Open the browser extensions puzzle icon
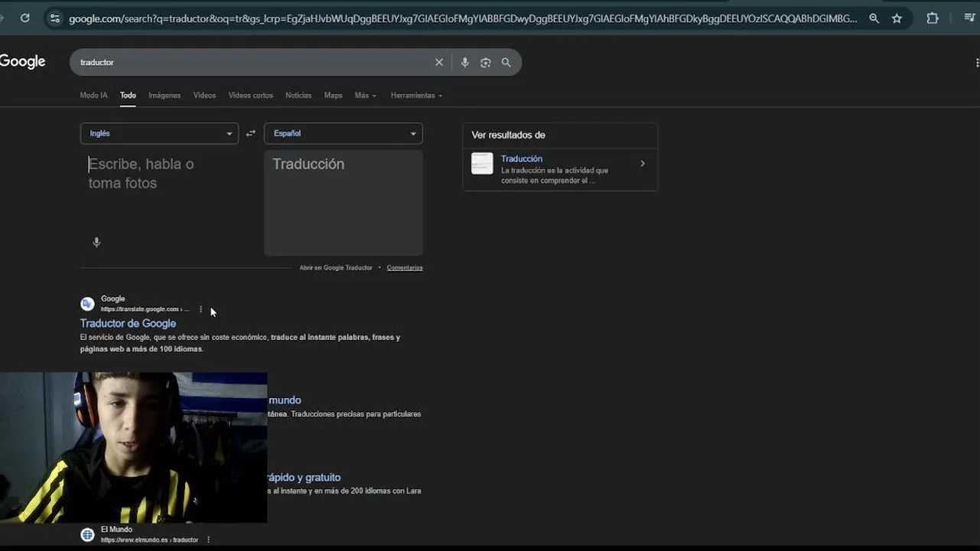The width and height of the screenshot is (980, 551). pos(932,18)
